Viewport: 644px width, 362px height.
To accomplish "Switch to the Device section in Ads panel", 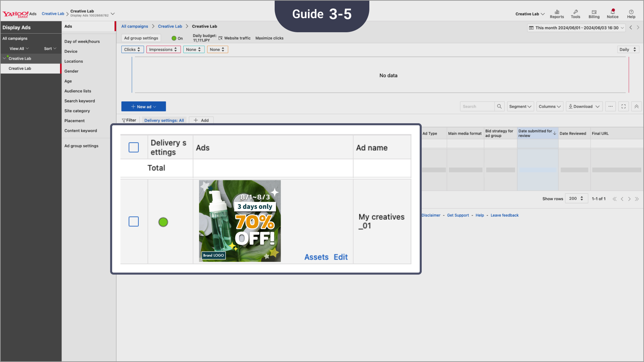I will pyautogui.click(x=71, y=51).
